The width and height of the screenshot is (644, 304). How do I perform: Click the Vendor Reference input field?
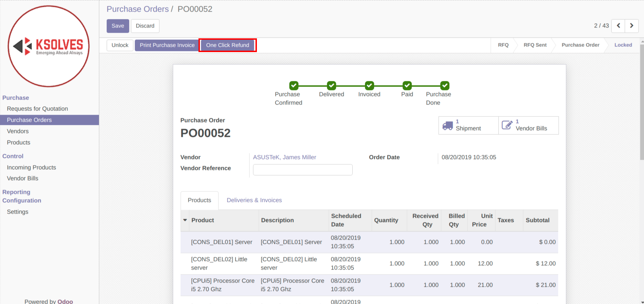pyautogui.click(x=303, y=170)
